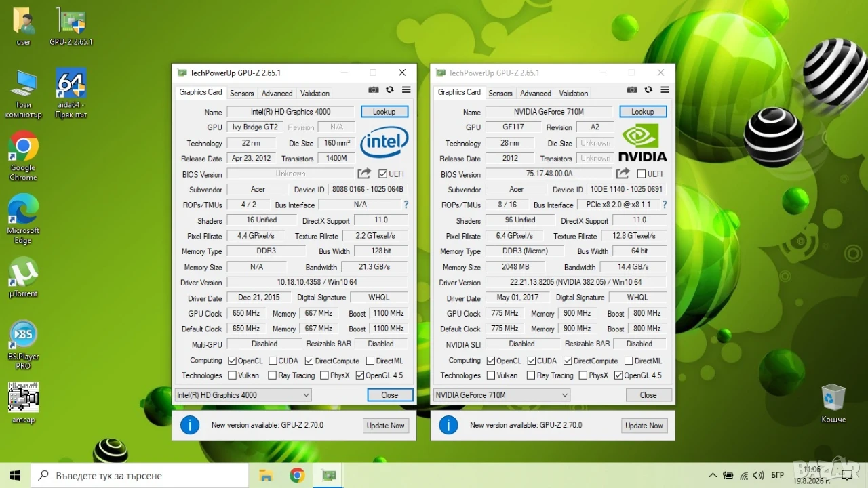Toggle CUDA checkbox in the Intel window
The width and height of the screenshot is (868, 488).
273,361
